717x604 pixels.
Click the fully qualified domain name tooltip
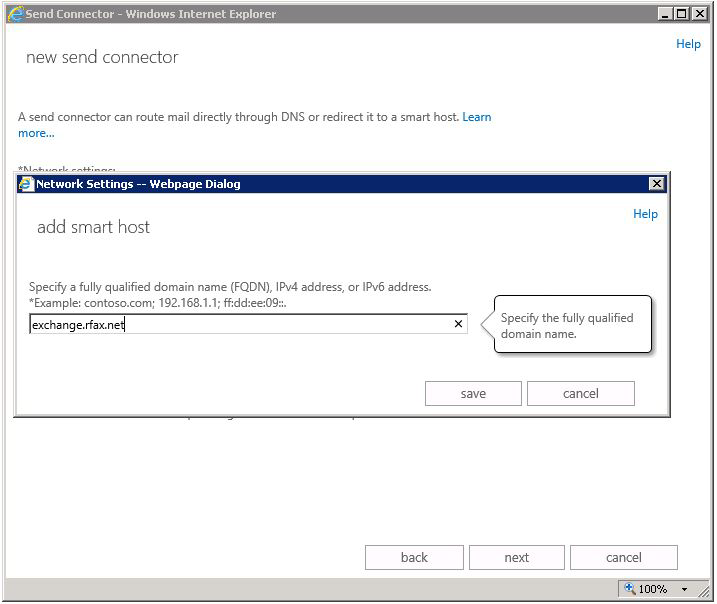pyautogui.click(x=572, y=325)
